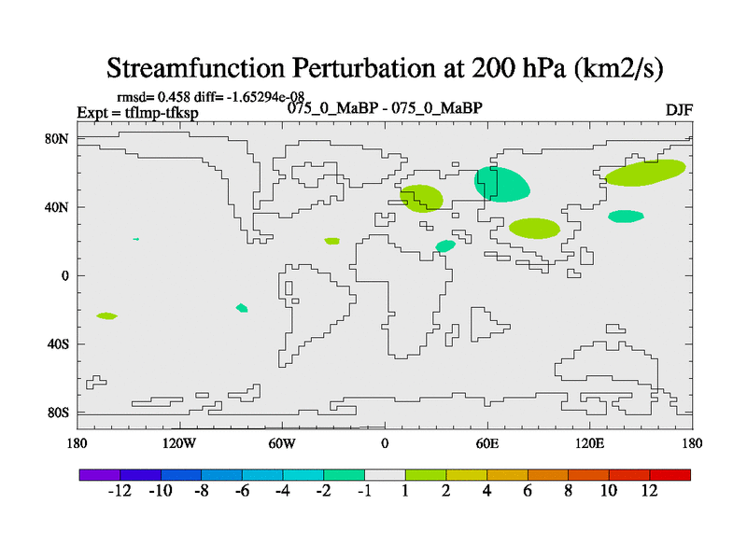Viewport: 747px width, 560px height.
Task: Select the '120W' longitude axis label
Action: coord(179,442)
